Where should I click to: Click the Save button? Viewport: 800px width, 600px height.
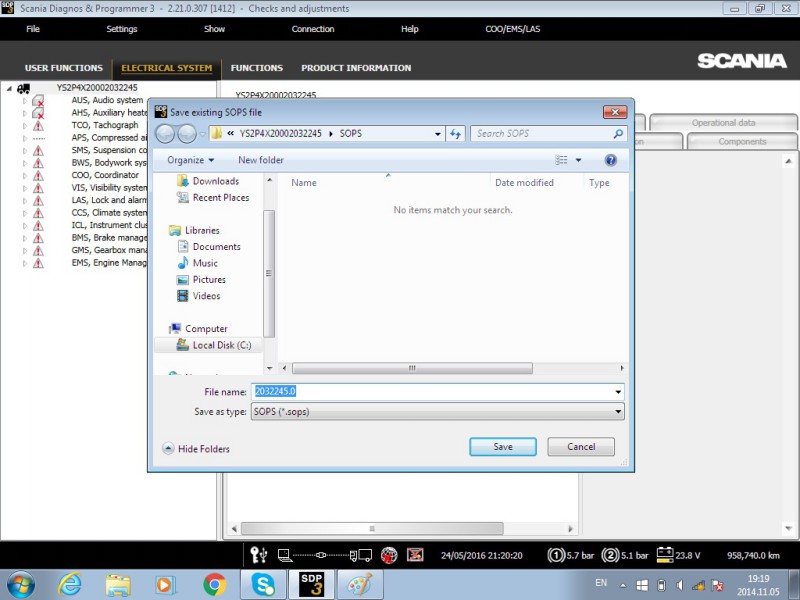[503, 446]
